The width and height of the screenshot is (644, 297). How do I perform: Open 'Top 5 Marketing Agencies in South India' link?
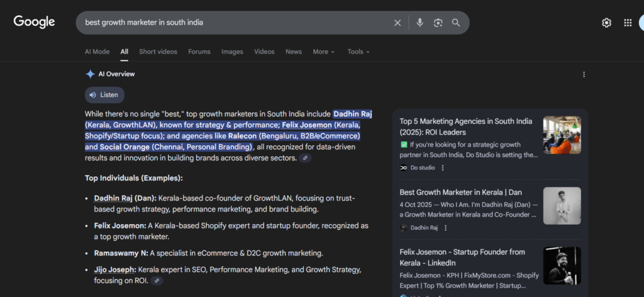click(466, 126)
